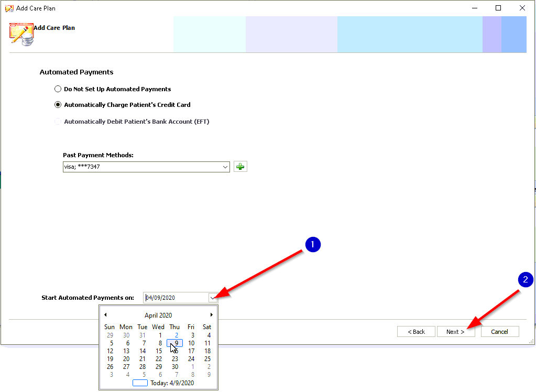Pick April 7 in the calendar
This screenshot has width=536, height=392.
coord(144,343)
